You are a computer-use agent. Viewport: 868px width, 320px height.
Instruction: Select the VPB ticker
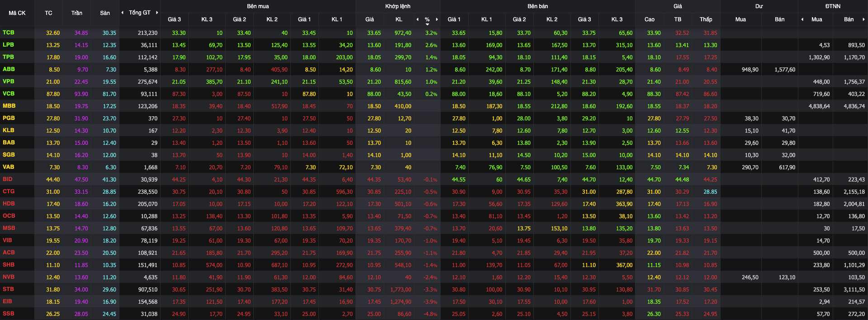tap(9, 81)
